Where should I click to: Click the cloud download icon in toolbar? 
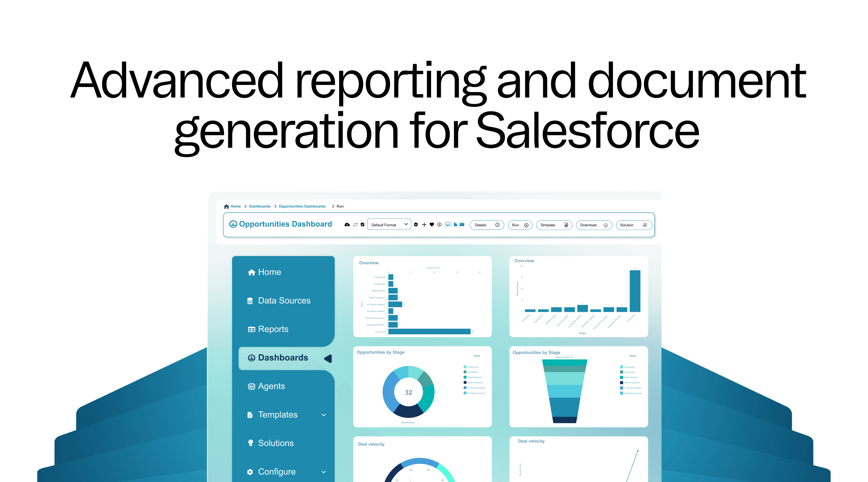click(347, 225)
